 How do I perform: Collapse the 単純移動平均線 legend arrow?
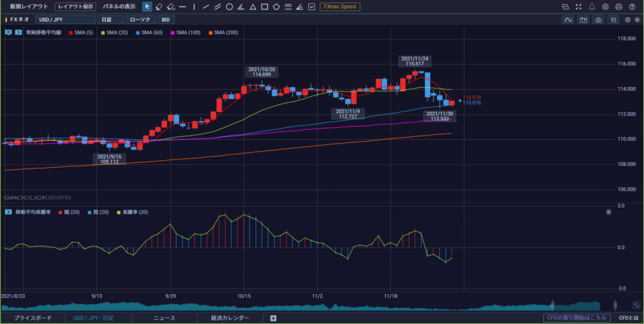(x=18, y=32)
